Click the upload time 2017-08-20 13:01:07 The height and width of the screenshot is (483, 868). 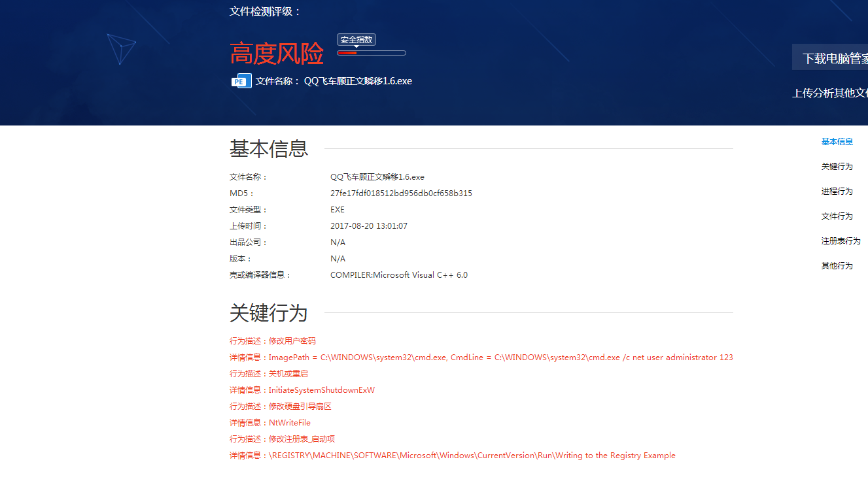tap(369, 226)
